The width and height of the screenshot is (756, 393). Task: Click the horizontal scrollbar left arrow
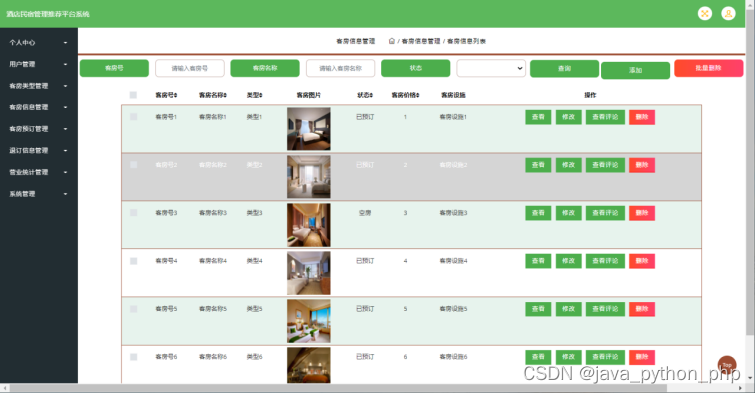click(x=4, y=388)
